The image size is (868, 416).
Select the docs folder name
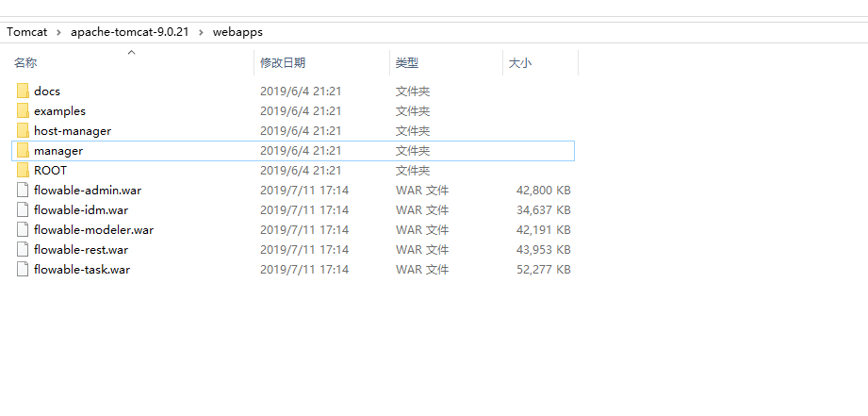[x=47, y=91]
